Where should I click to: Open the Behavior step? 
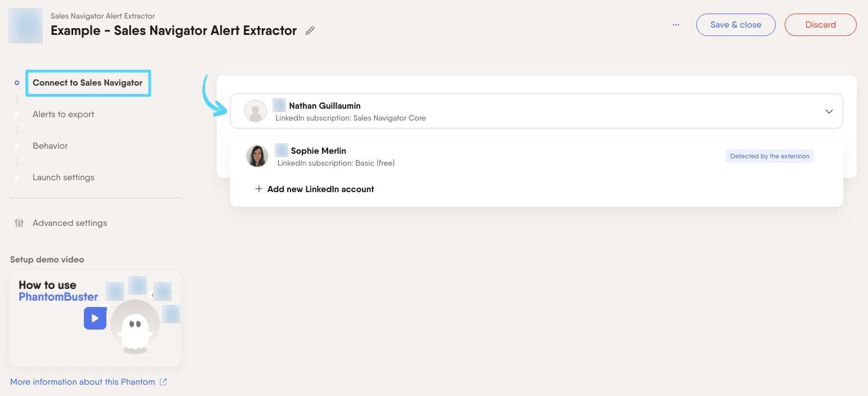pos(50,146)
